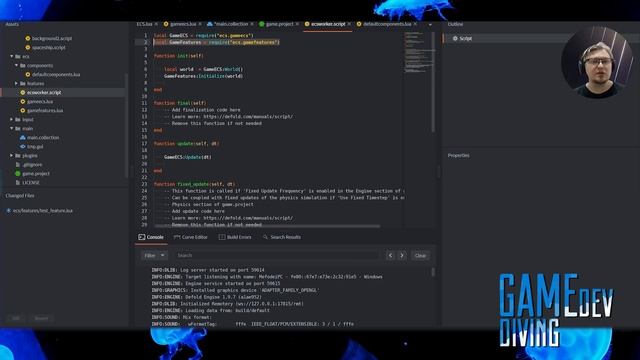Close the game.project tab

297,24
